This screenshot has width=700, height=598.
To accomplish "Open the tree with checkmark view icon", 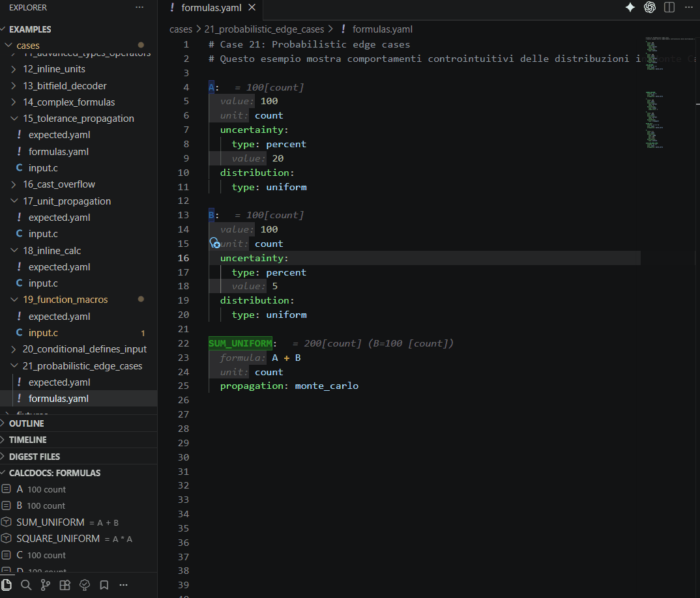I will [x=85, y=584].
